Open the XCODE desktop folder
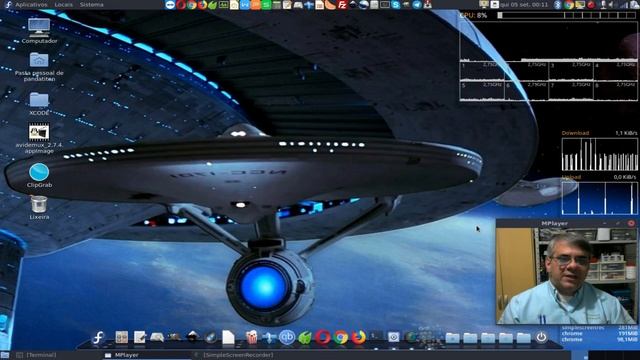640x360 pixels. point(39,104)
